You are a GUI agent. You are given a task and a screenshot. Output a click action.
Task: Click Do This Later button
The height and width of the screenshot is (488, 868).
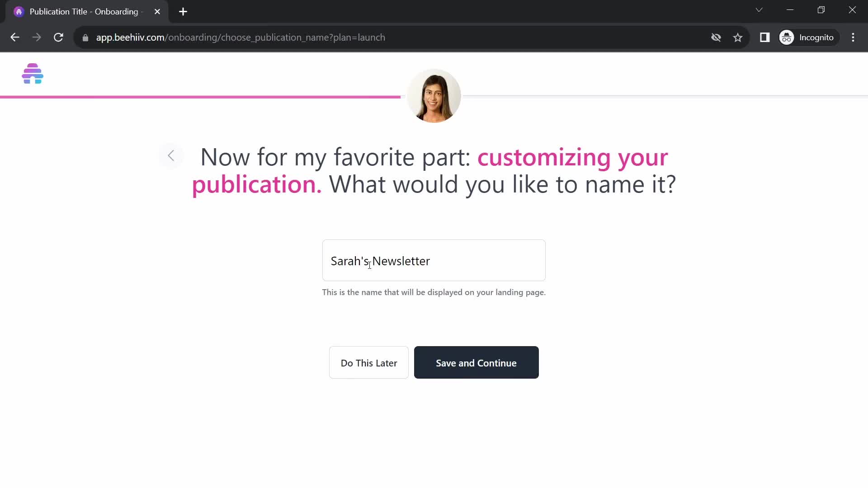368,362
